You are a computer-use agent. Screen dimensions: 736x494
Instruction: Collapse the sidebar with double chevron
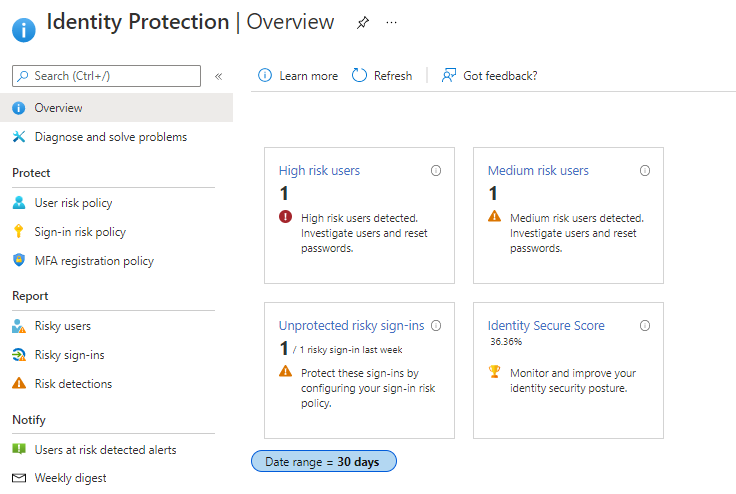218,76
